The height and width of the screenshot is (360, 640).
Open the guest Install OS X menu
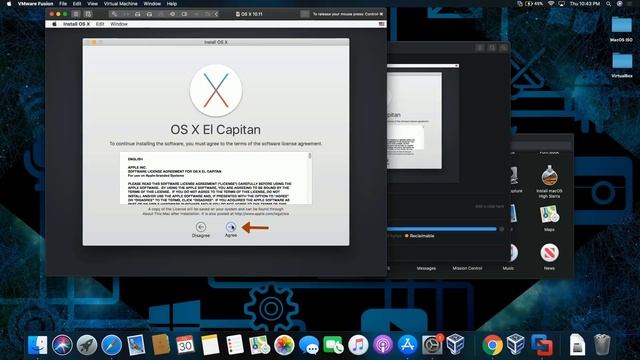pyautogui.click(x=76, y=24)
